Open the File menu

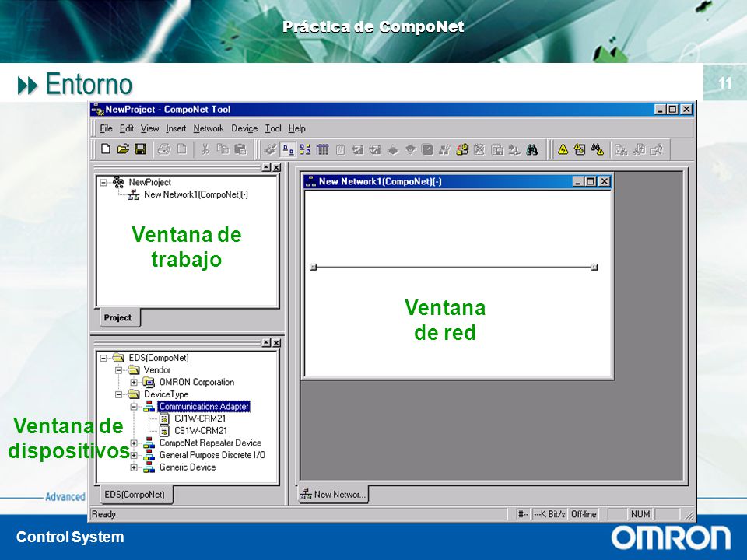(x=106, y=128)
